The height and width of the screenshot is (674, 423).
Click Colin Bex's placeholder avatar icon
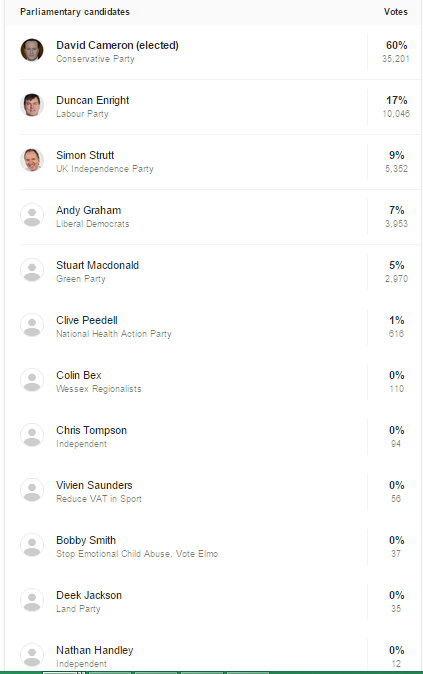click(32, 380)
